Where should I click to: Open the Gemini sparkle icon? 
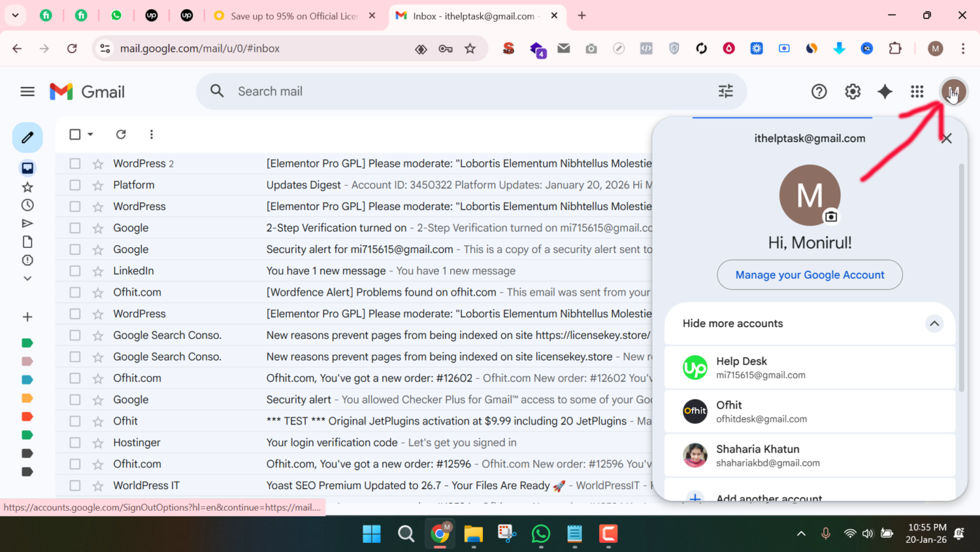pyautogui.click(x=884, y=91)
